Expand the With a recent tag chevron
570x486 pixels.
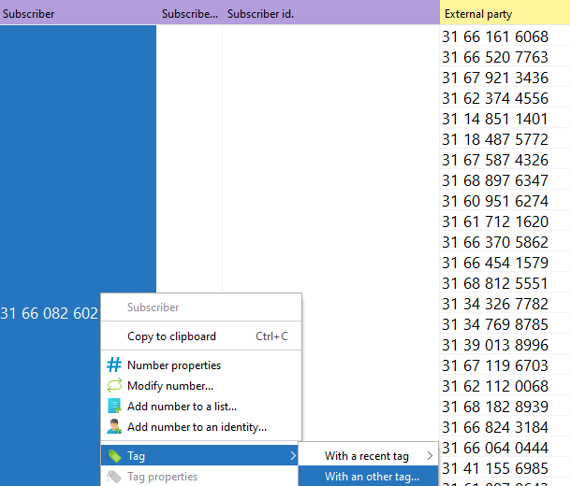tap(430, 455)
